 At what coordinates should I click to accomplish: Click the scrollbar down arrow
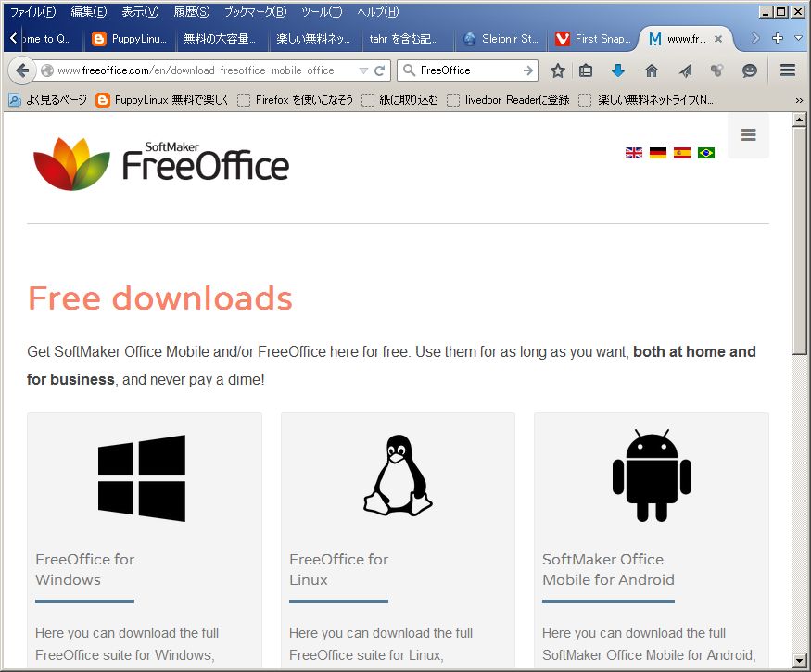[x=799, y=660]
